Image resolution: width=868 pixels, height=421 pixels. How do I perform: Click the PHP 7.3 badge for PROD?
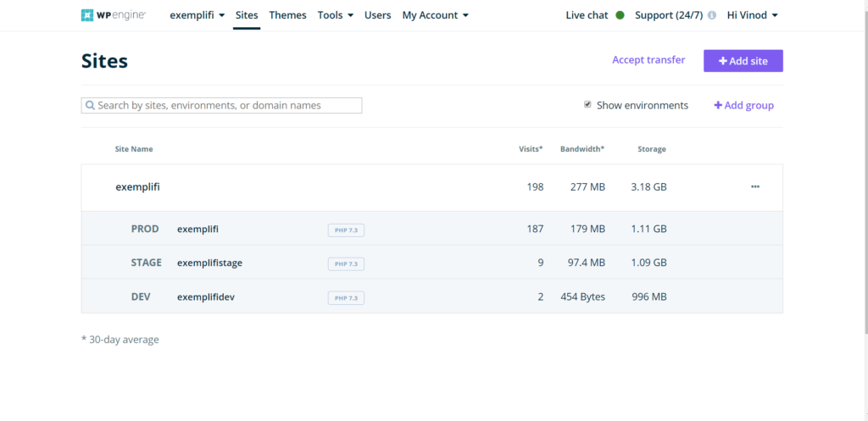click(346, 230)
